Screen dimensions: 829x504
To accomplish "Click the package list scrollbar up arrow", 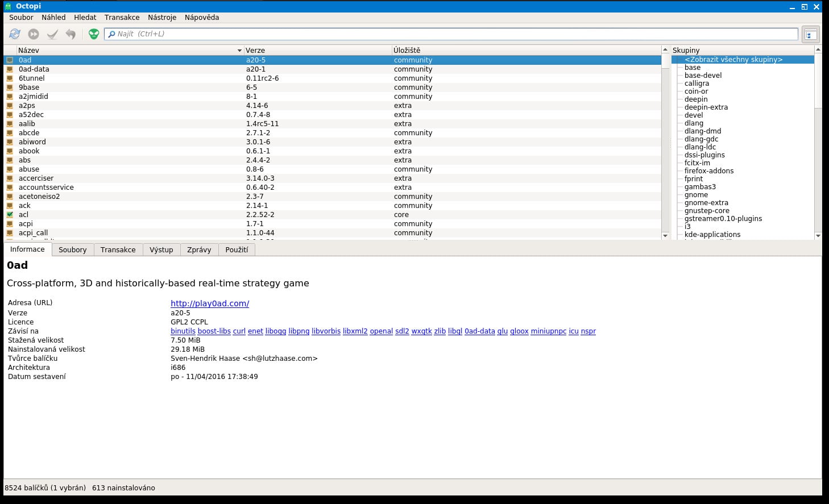I will coord(665,50).
